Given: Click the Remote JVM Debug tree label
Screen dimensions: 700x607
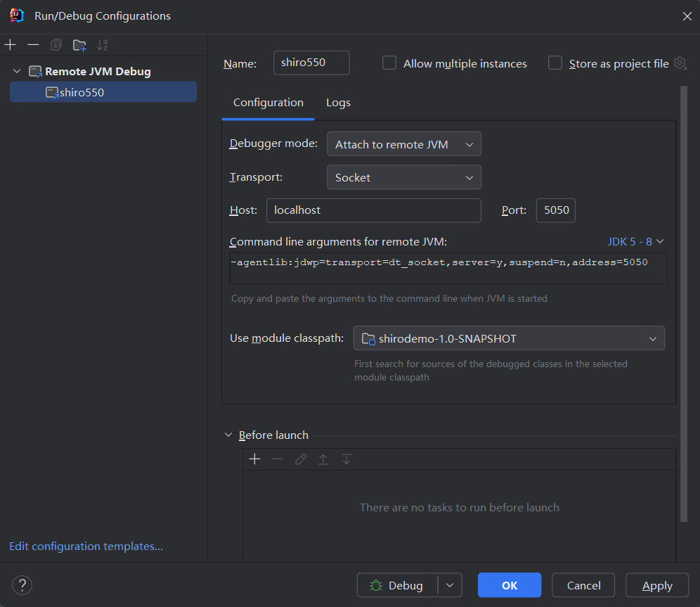Looking at the screenshot, I should pos(98,72).
